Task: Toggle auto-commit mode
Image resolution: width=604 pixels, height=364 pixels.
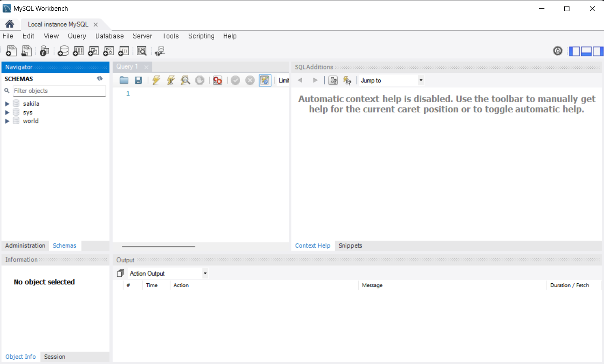Action: 265,80
